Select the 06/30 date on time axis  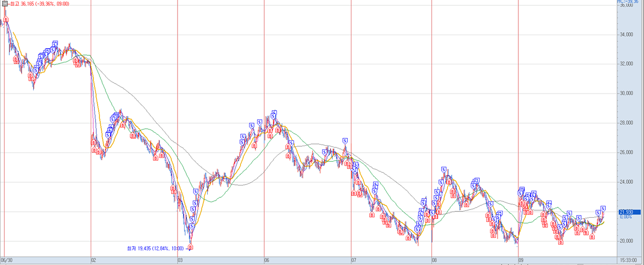pyautogui.click(x=7, y=259)
